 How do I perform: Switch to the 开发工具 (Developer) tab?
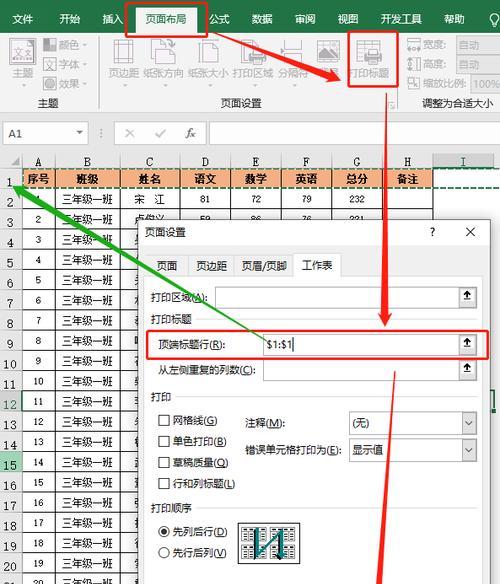(401, 19)
